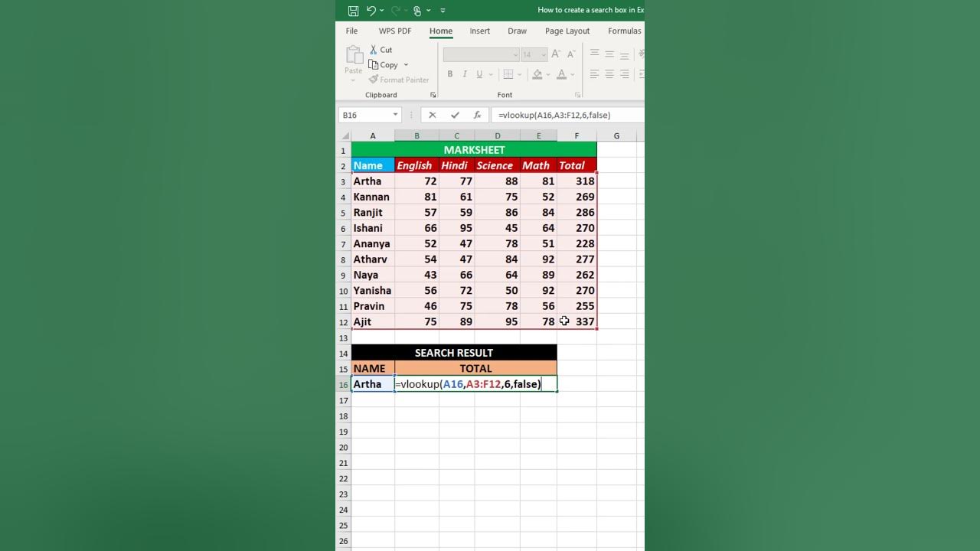Customize Quick Access Toolbar arrow
The height and width of the screenshot is (551, 980).
pos(443,11)
